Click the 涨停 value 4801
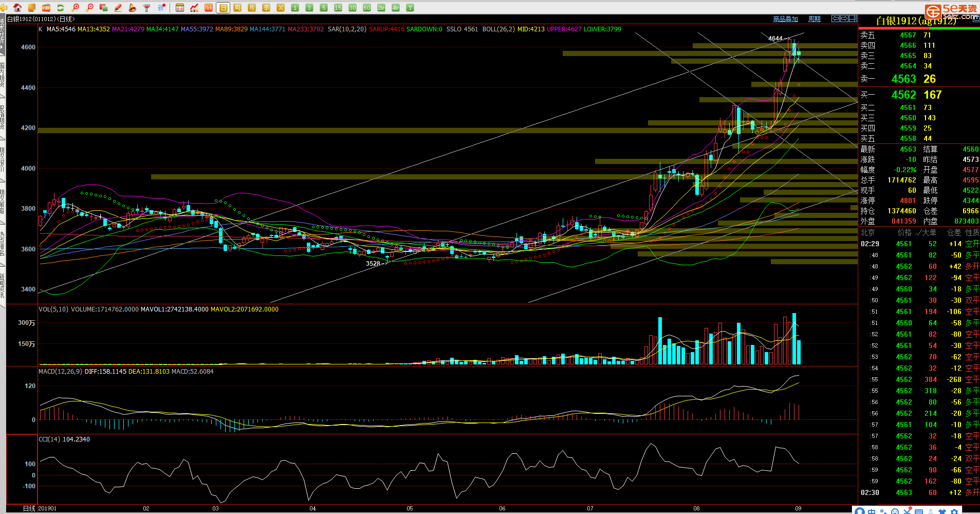The width and height of the screenshot is (980, 514). 908,200
